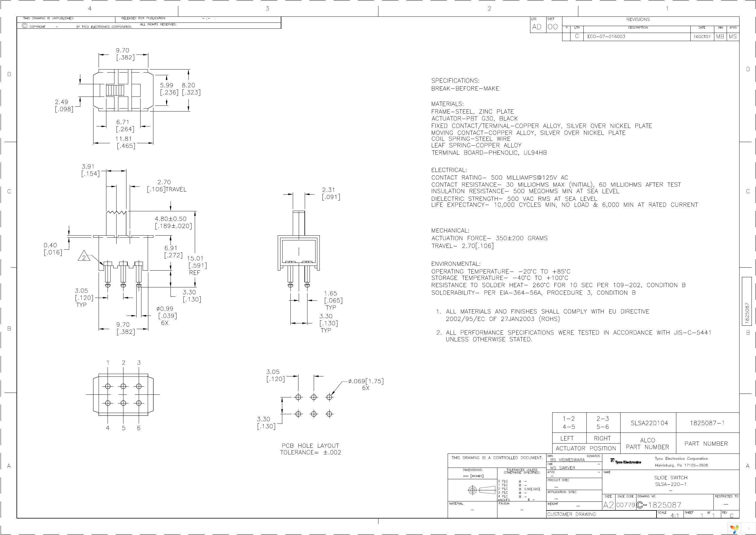This screenshot has height=535, width=756.
Task: Click the projection symbol in the tolerance block
Action: 482,490
